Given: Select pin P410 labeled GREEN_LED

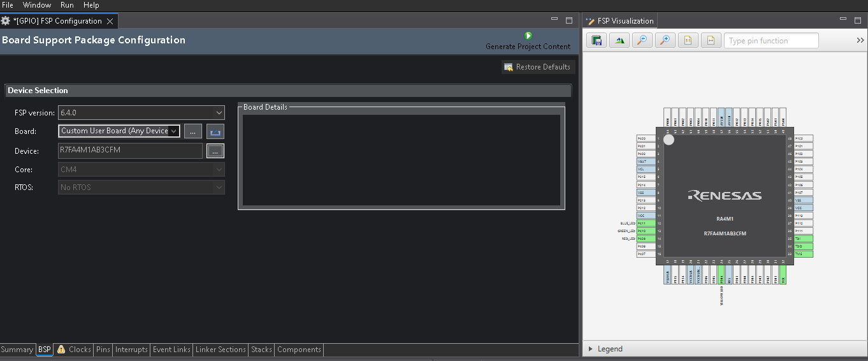Looking at the screenshot, I should [x=646, y=231].
